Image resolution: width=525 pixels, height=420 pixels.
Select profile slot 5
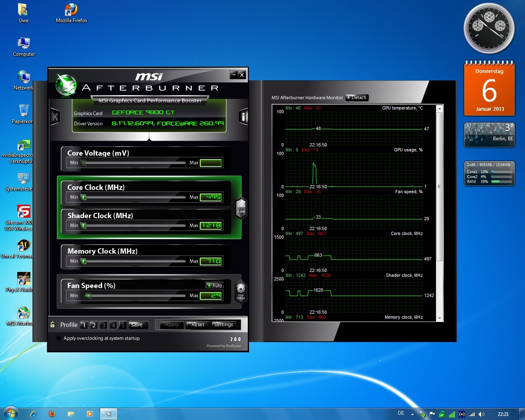pos(122,325)
